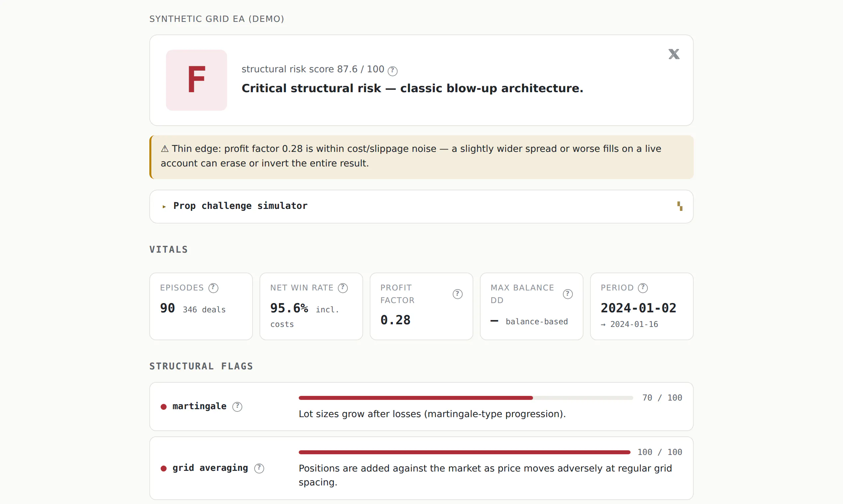Click the 346 deals text
The image size is (843, 504).
tap(204, 310)
